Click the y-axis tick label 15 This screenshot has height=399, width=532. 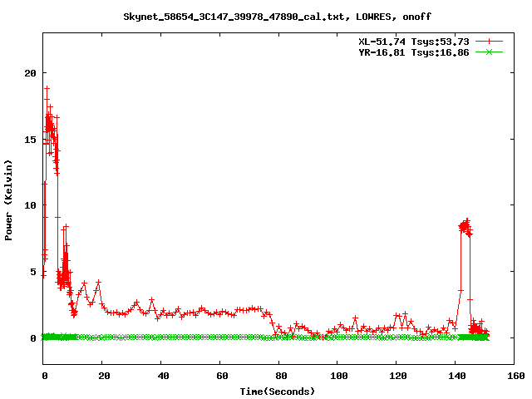click(30, 140)
